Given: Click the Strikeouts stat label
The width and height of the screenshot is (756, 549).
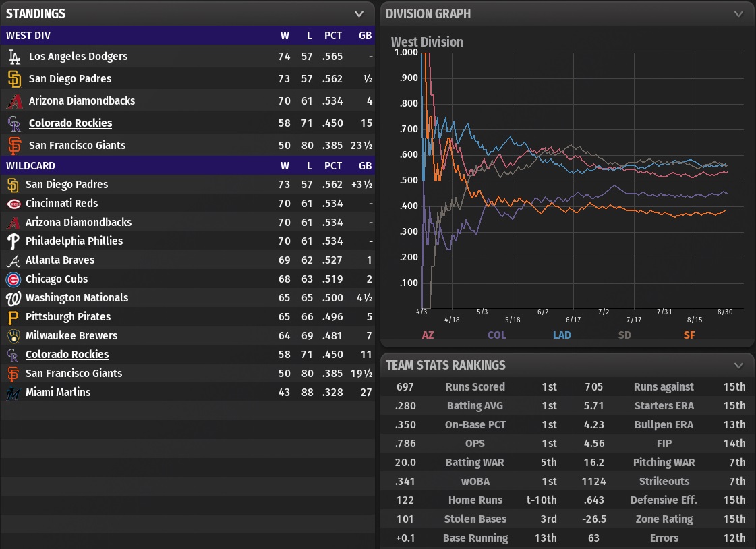Looking at the screenshot, I should (x=664, y=481).
